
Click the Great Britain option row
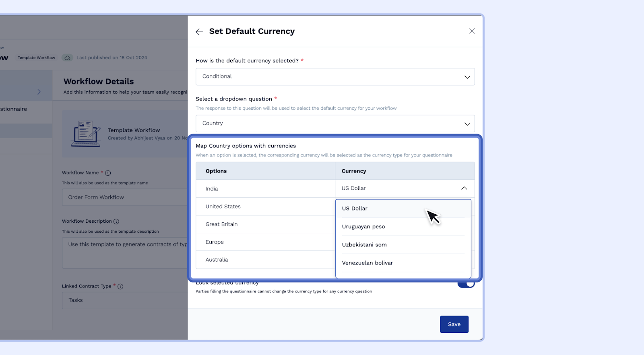tap(266, 224)
